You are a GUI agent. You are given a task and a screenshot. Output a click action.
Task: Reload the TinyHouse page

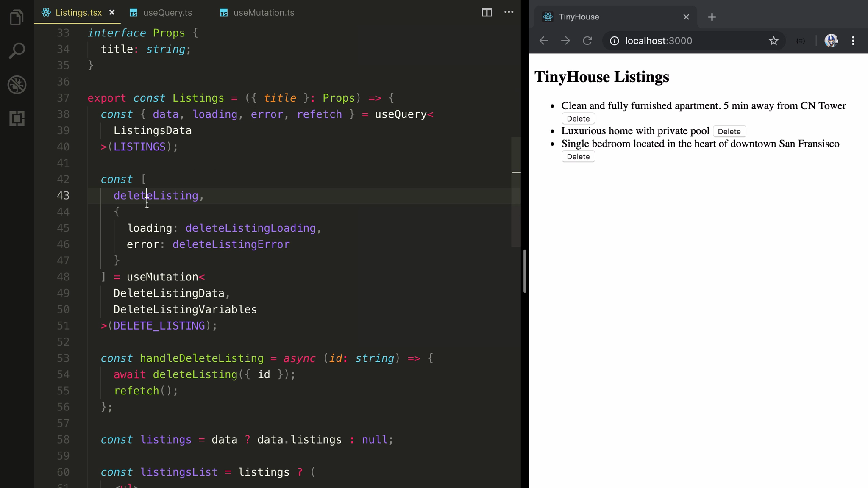[587, 41]
